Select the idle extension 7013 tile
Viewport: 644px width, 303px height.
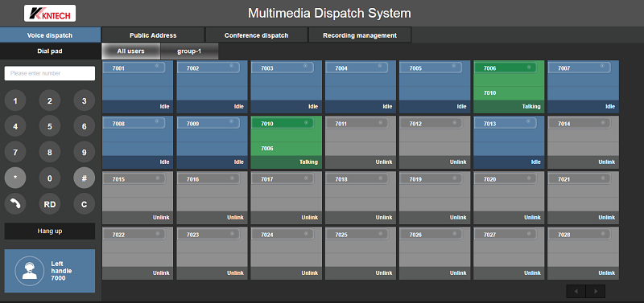coord(509,142)
